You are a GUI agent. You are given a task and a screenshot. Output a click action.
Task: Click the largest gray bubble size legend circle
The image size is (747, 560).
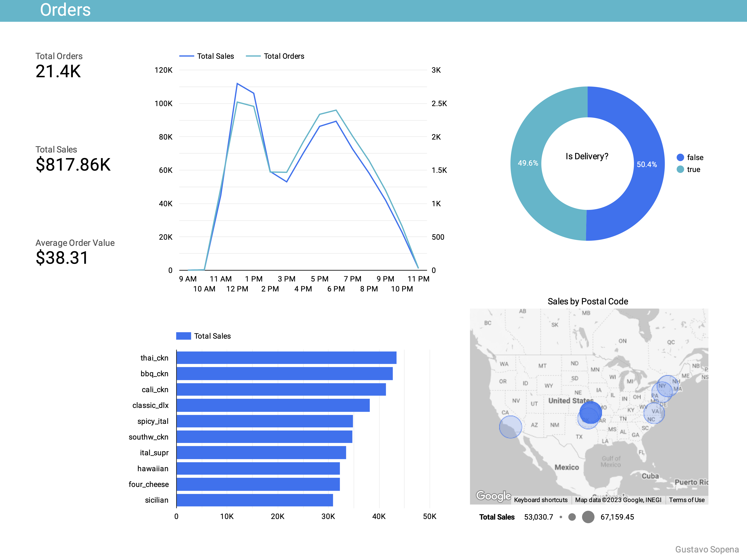point(588,517)
